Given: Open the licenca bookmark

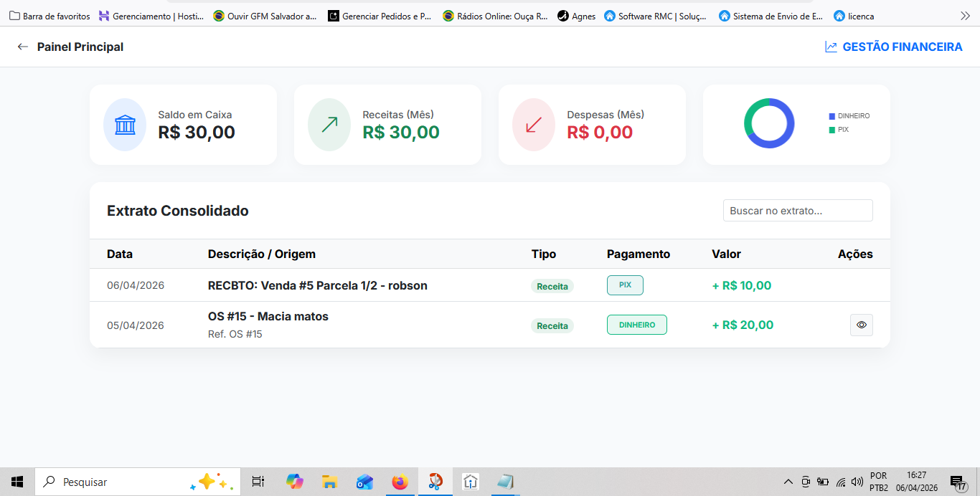Looking at the screenshot, I should [853, 14].
